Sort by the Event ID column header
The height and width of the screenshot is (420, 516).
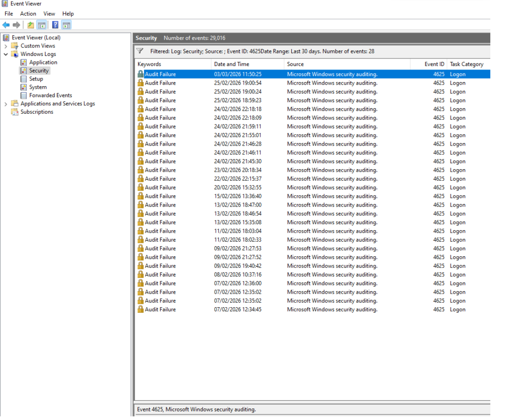(x=434, y=64)
